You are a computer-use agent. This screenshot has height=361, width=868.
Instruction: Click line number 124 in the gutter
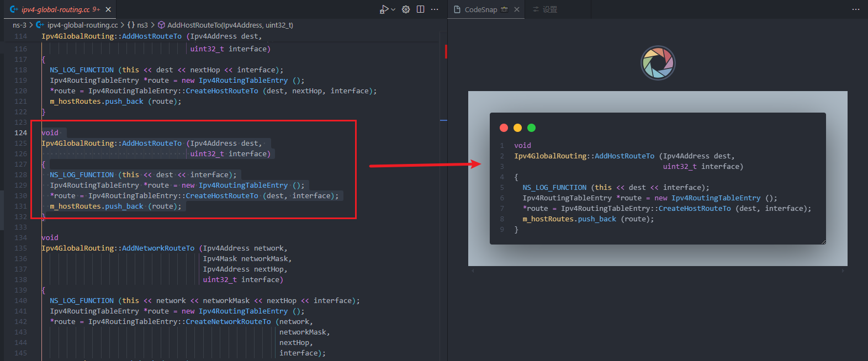(x=20, y=132)
